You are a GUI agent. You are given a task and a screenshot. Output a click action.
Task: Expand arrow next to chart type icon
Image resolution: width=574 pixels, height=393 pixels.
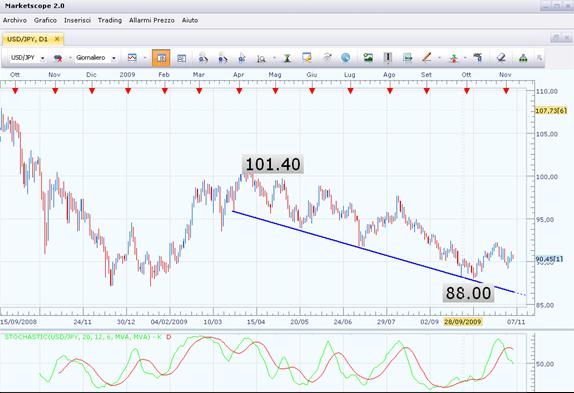[x=145, y=58]
